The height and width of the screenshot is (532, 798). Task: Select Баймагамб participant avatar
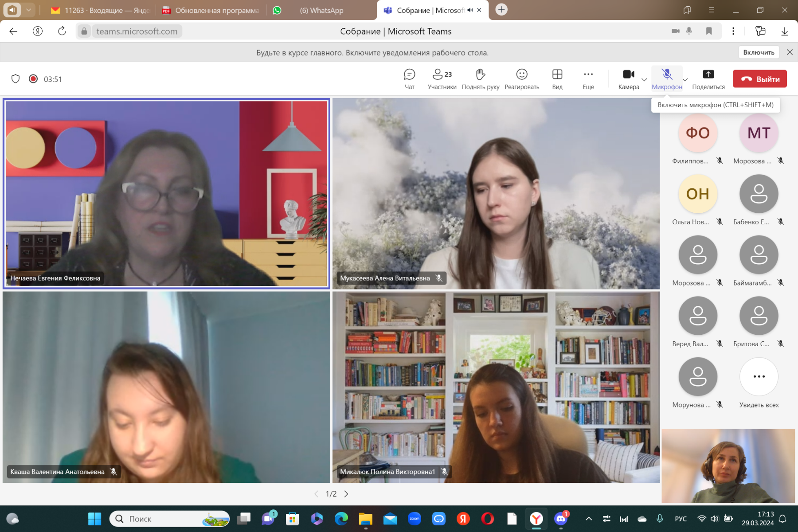click(x=759, y=255)
